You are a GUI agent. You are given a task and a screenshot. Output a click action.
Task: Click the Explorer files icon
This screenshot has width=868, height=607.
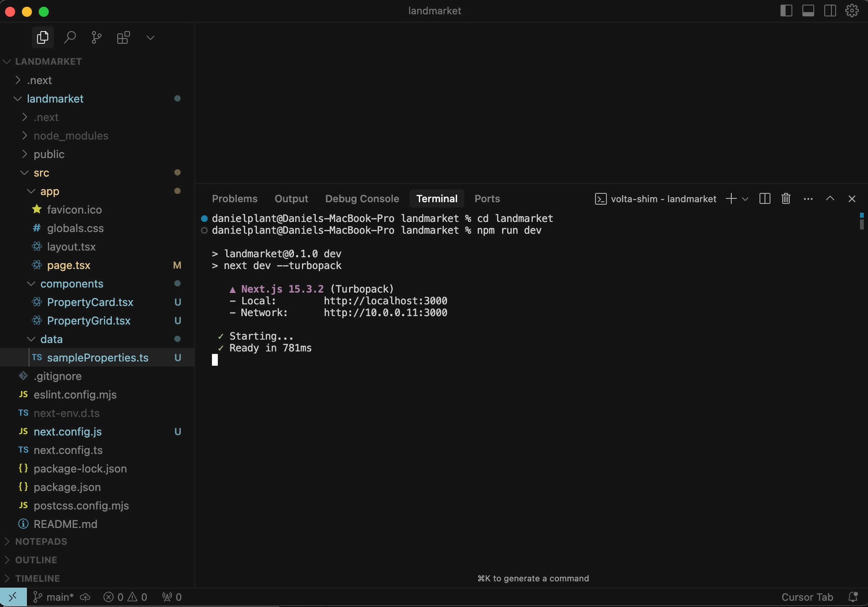coord(42,38)
